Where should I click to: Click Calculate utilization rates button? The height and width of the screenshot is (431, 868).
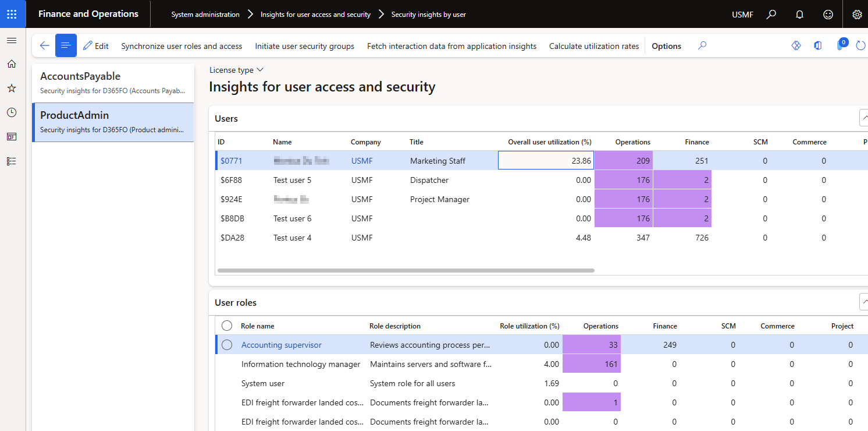[x=594, y=46]
